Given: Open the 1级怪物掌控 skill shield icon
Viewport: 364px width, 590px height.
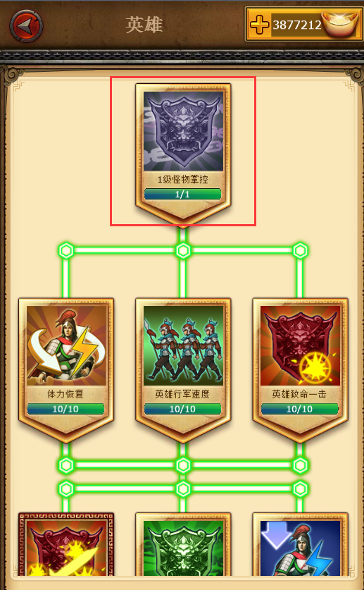Looking at the screenshot, I should (183, 131).
